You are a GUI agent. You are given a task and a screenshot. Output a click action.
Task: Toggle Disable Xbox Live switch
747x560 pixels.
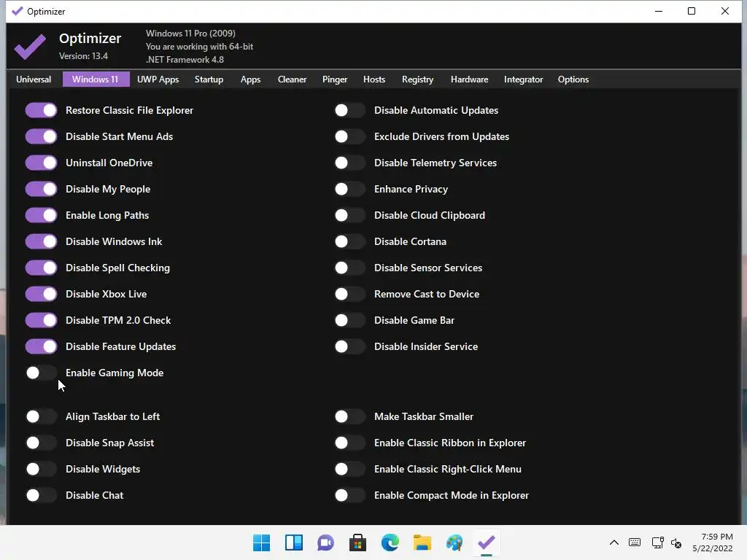[42, 294]
